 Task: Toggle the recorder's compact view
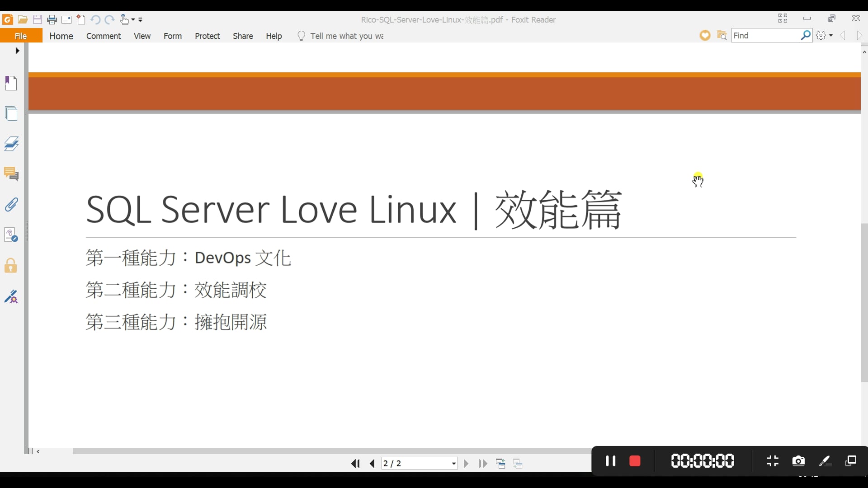coord(773,461)
